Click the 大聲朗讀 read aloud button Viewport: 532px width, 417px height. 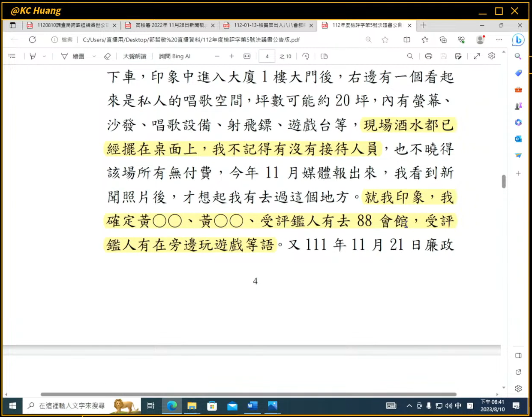click(x=135, y=56)
